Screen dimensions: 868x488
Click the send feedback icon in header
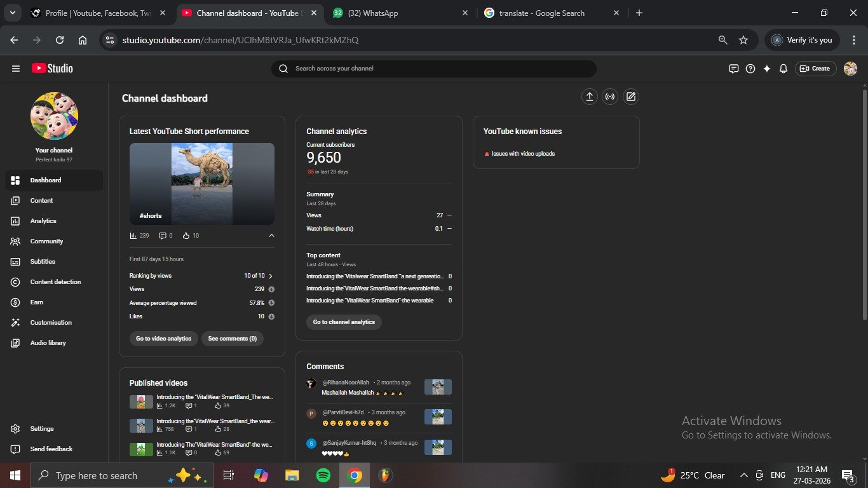pos(734,69)
